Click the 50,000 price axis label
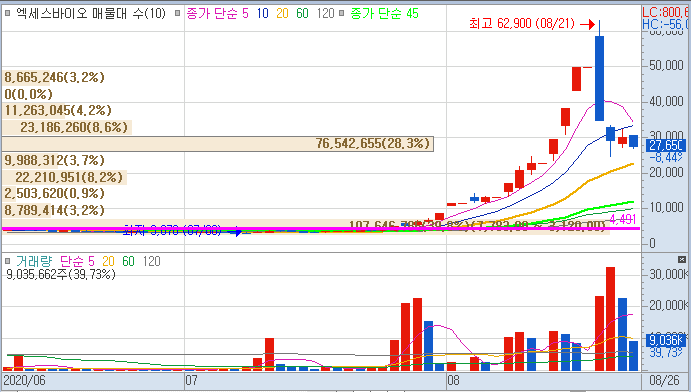The image size is (691, 392). pyautogui.click(x=666, y=66)
